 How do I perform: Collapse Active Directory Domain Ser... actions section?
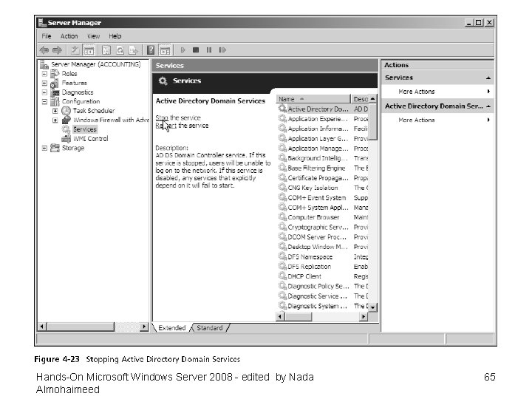click(488, 106)
